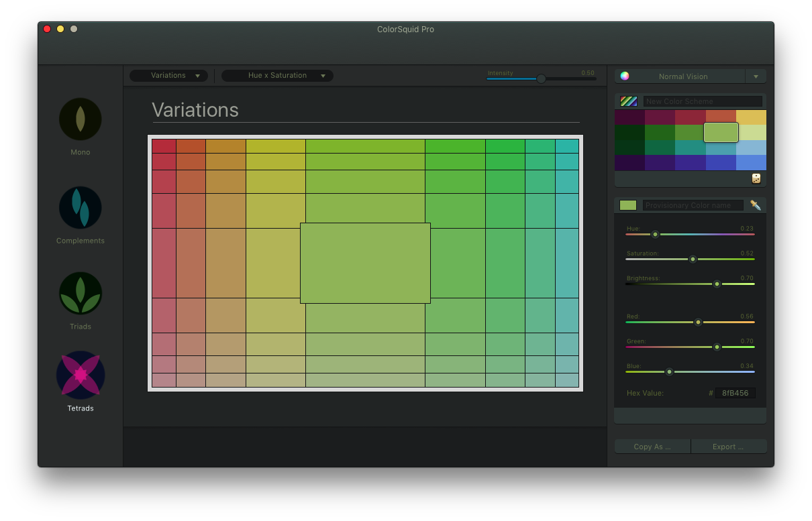The width and height of the screenshot is (812, 521).
Task: Click the Hue slider knob
Action: tap(655, 234)
